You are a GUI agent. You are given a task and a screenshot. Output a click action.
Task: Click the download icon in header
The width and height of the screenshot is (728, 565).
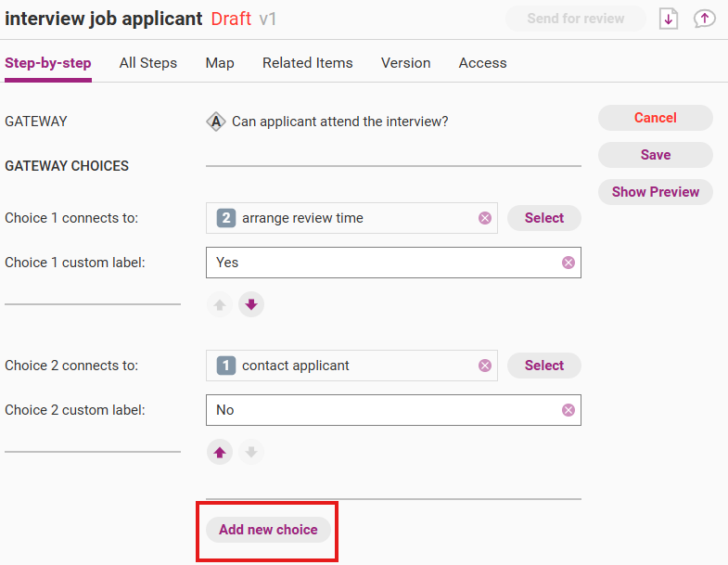pos(669,19)
